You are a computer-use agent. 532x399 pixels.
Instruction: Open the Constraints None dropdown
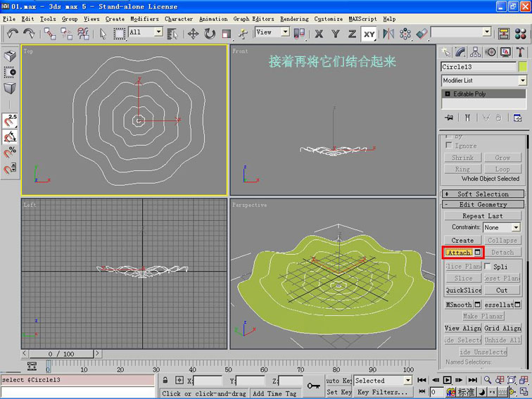click(516, 227)
